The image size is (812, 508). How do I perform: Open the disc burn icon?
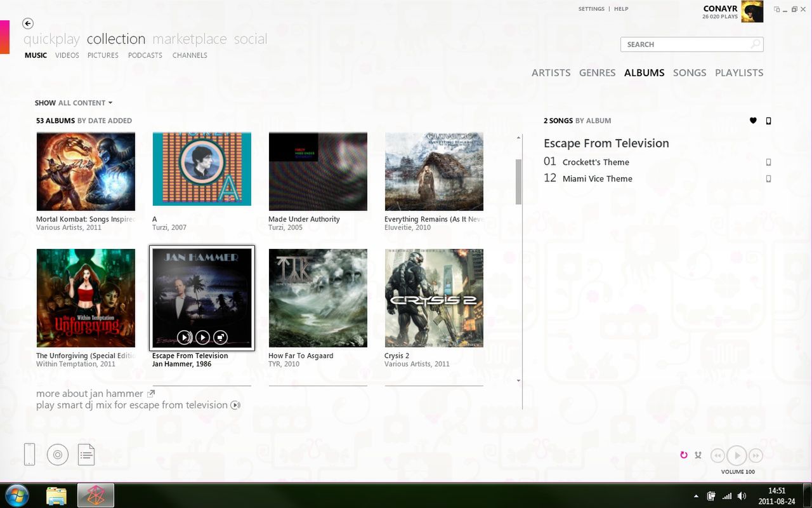58,454
